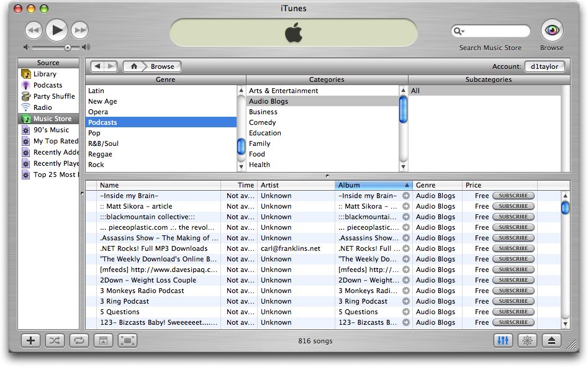Select Podcasts in the Source list
The image size is (588, 367).
pos(47,85)
